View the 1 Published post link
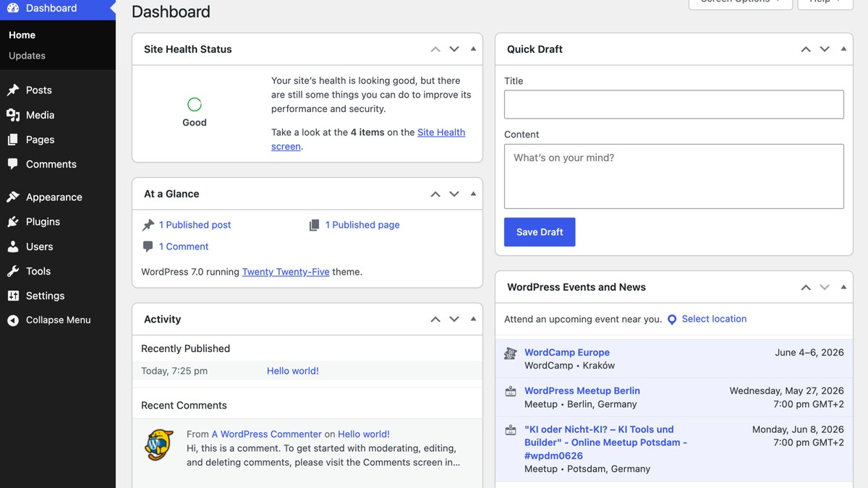 tap(195, 225)
